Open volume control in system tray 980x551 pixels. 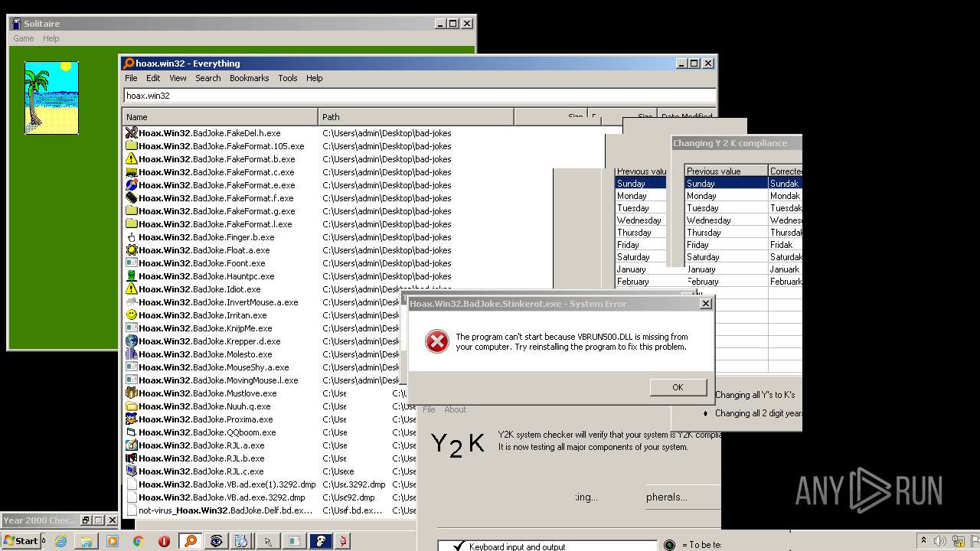(939, 541)
